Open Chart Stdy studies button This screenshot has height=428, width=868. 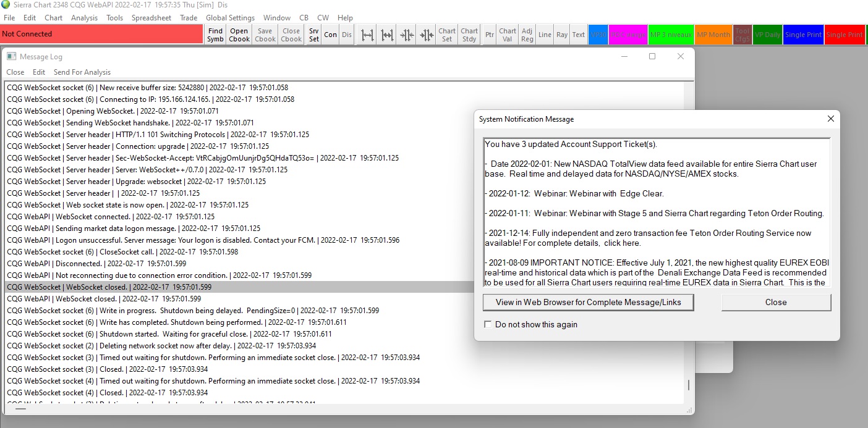tap(469, 35)
